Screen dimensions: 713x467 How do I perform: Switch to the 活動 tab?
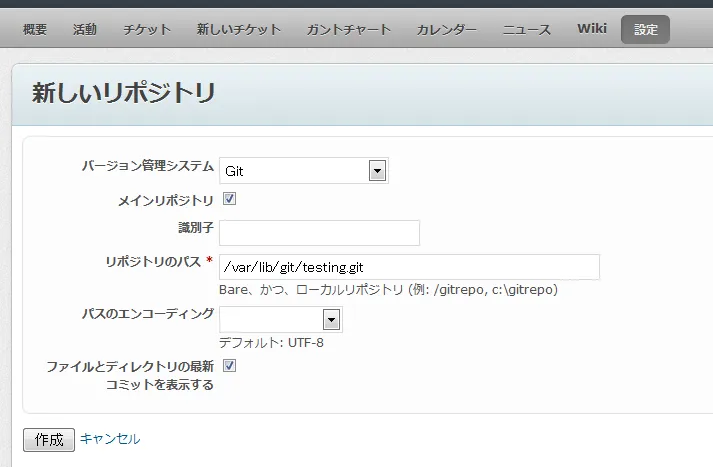tap(85, 30)
